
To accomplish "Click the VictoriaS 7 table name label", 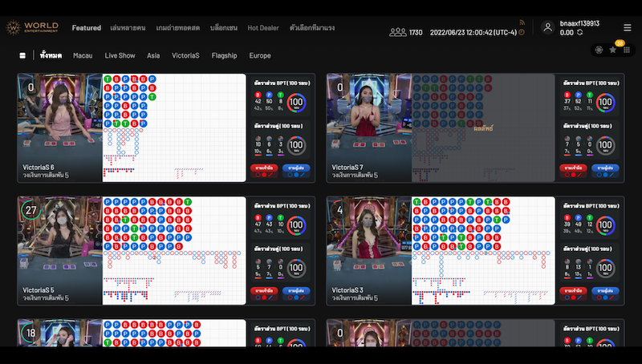I will point(347,168).
